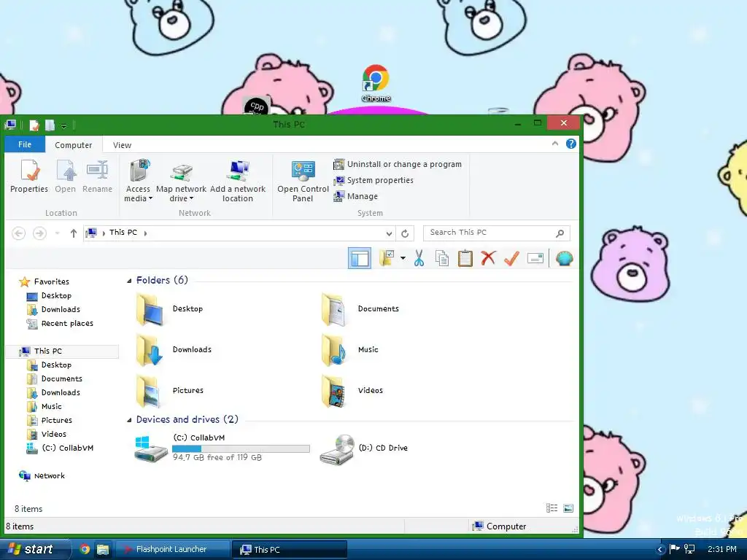747x560 pixels.
Task: Click the quick access Properties icon in title bar
Action: pos(34,125)
